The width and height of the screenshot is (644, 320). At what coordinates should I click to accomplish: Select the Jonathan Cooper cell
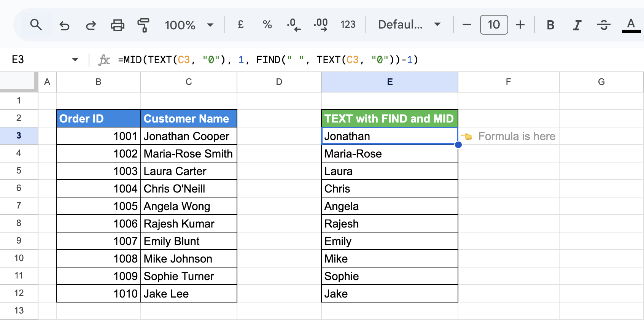(x=189, y=136)
